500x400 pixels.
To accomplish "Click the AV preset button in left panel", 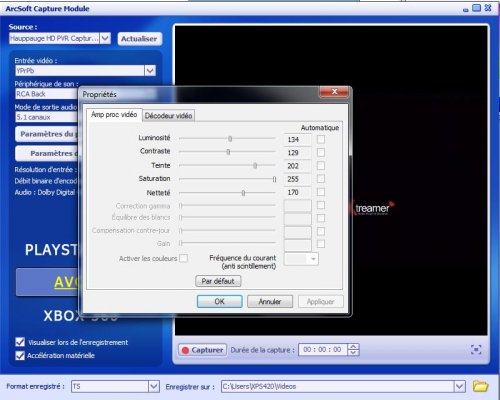I will click(47, 282).
